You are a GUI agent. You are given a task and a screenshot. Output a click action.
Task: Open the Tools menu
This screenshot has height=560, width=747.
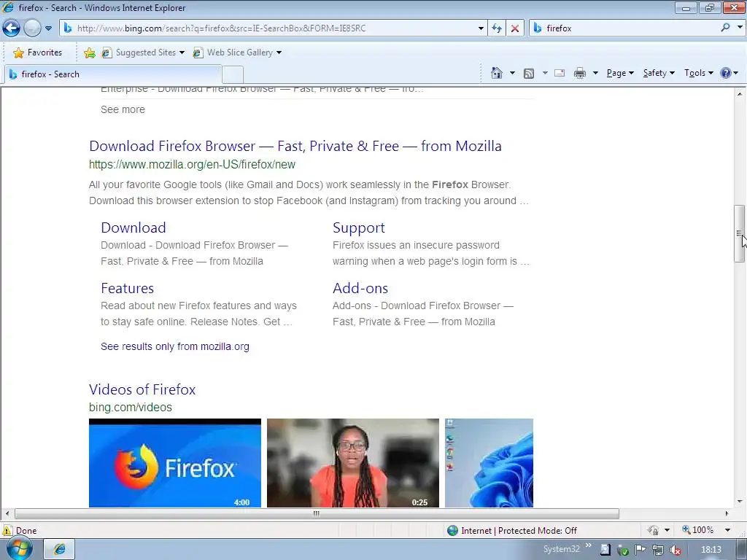(x=698, y=73)
